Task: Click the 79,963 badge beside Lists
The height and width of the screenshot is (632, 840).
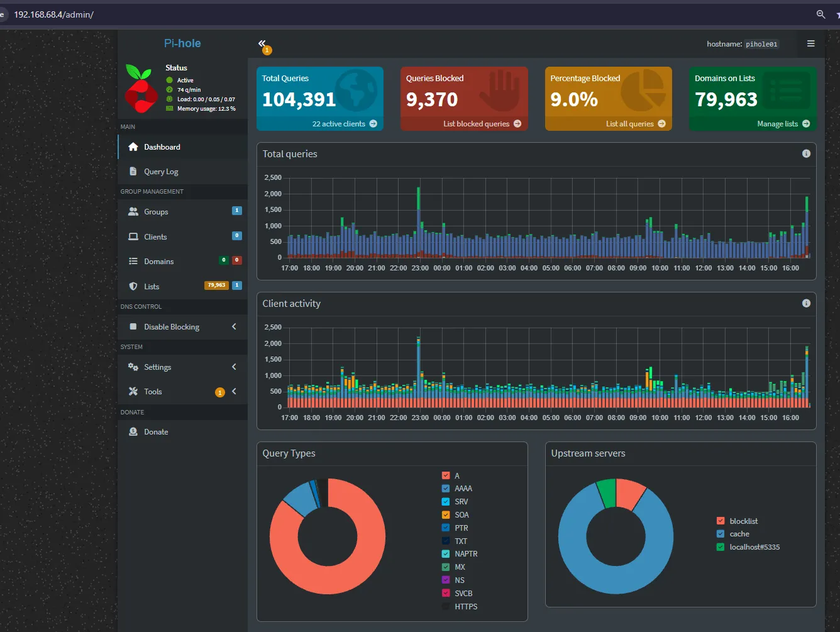Action: (x=216, y=285)
